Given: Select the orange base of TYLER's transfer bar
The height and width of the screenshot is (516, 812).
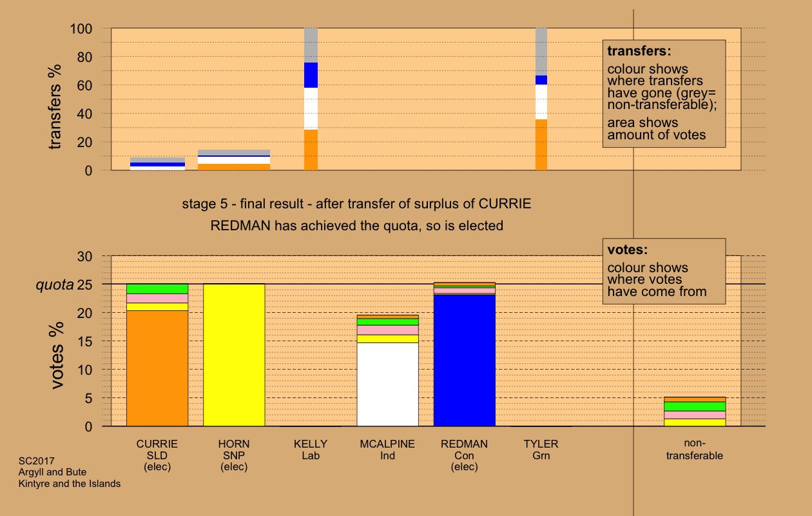Looking at the screenshot, I should tap(541, 144).
